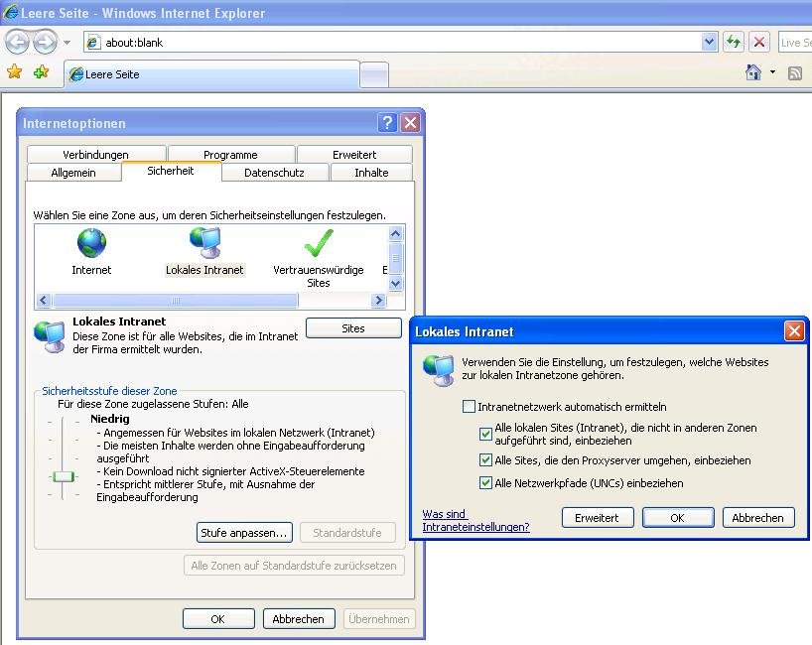Open the Verbindungen tab
Viewport: 812px width, 645px height.
coord(95,155)
